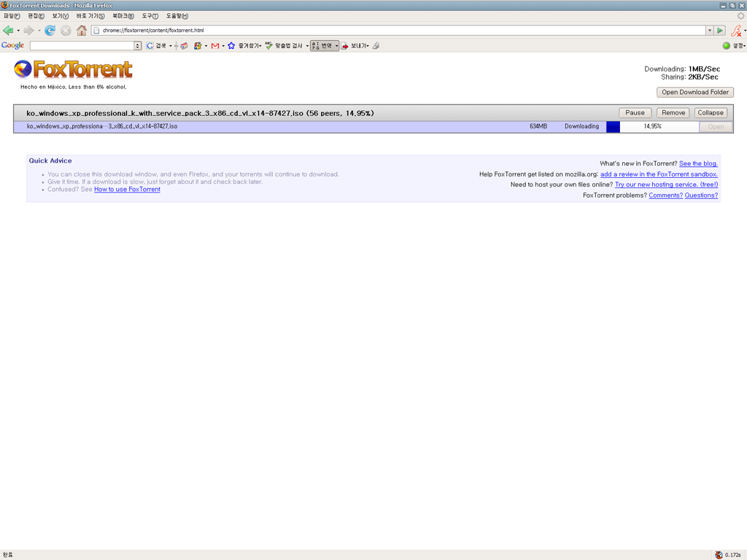Open the 즐겨찾기 bookmarks dropdown
The height and width of the screenshot is (560, 747).
point(249,46)
